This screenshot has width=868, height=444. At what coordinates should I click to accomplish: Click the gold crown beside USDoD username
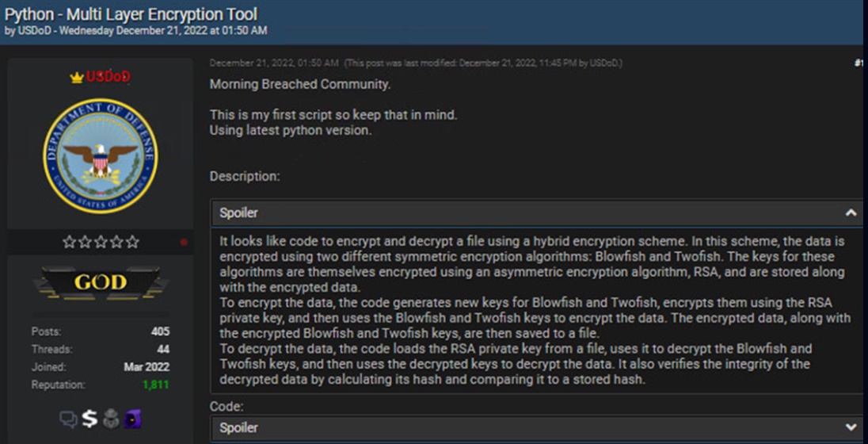point(76,77)
